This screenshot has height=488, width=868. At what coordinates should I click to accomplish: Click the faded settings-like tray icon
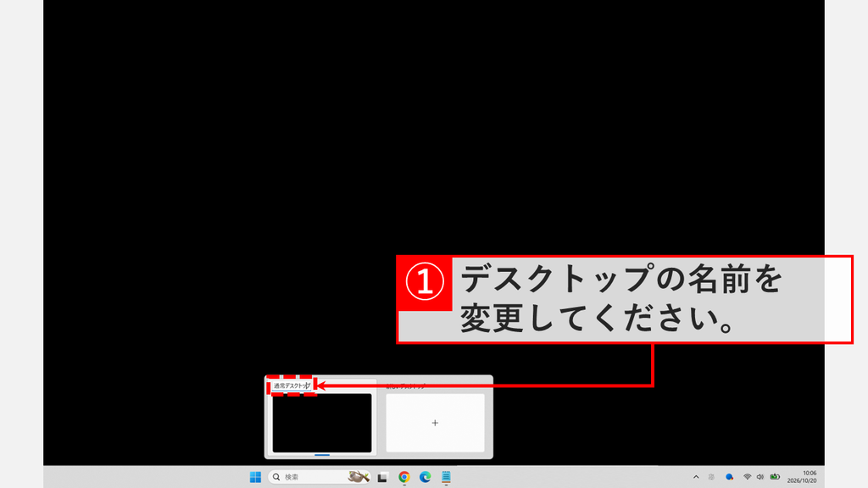711,477
